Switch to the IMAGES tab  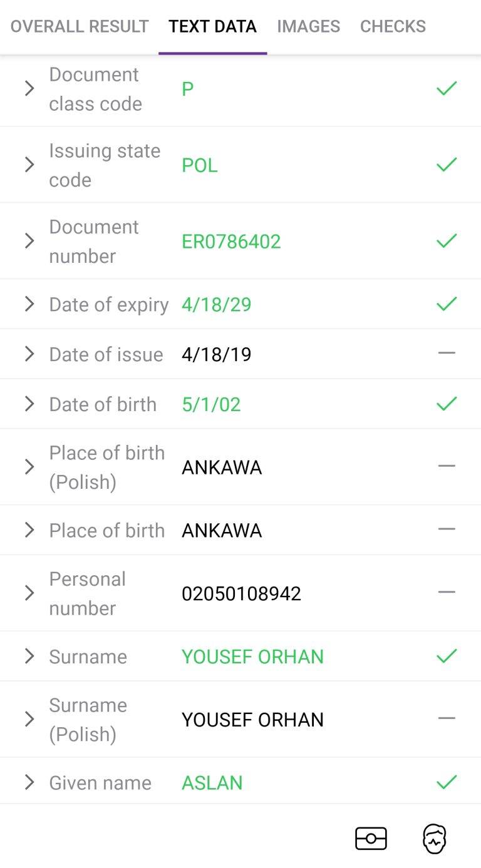coord(309,26)
